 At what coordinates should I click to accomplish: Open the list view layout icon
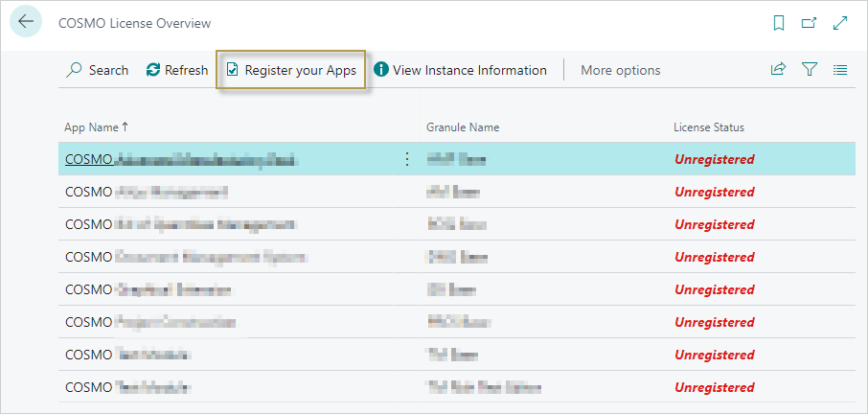tap(840, 70)
